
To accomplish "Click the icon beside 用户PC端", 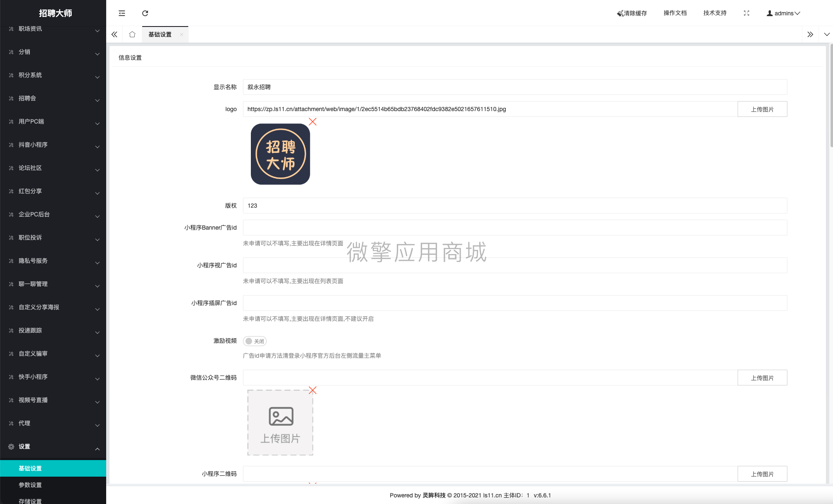I will point(11,121).
